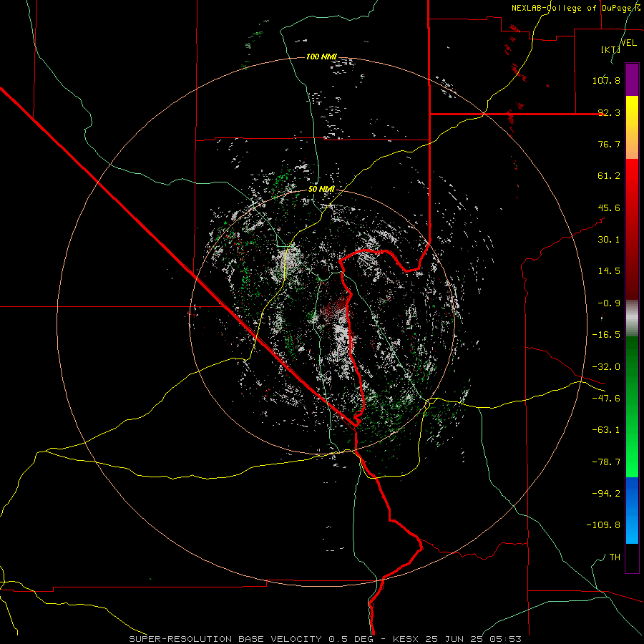Click the green segment of the color bar
The height and width of the screenshot is (644, 644).
632,406
